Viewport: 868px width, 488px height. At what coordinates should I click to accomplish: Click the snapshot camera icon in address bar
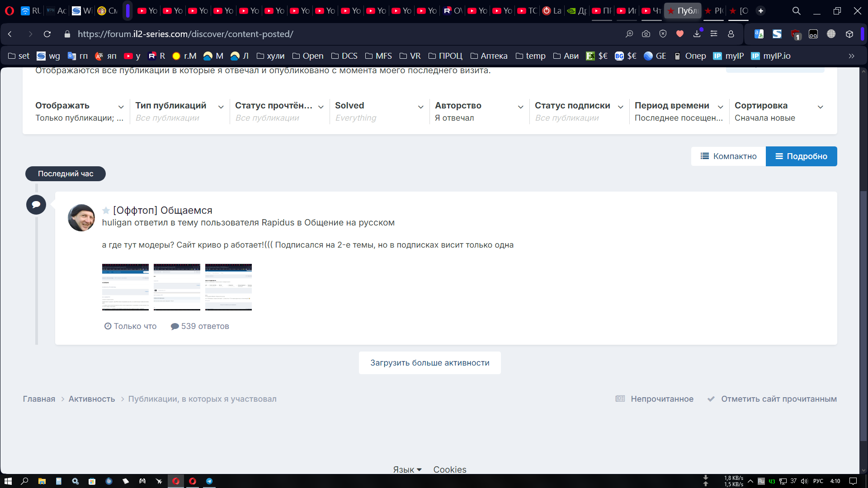pyautogui.click(x=646, y=34)
